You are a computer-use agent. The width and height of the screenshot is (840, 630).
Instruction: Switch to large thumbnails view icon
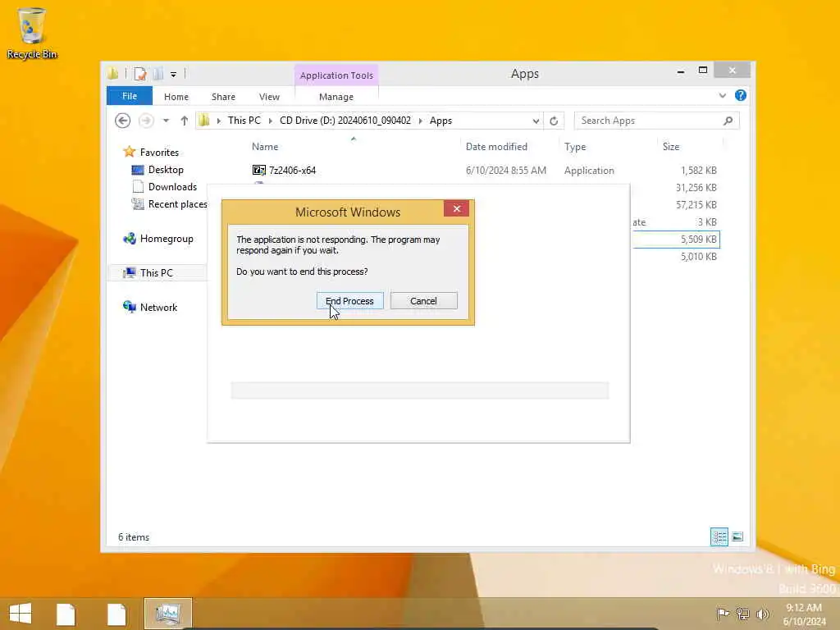pos(737,536)
